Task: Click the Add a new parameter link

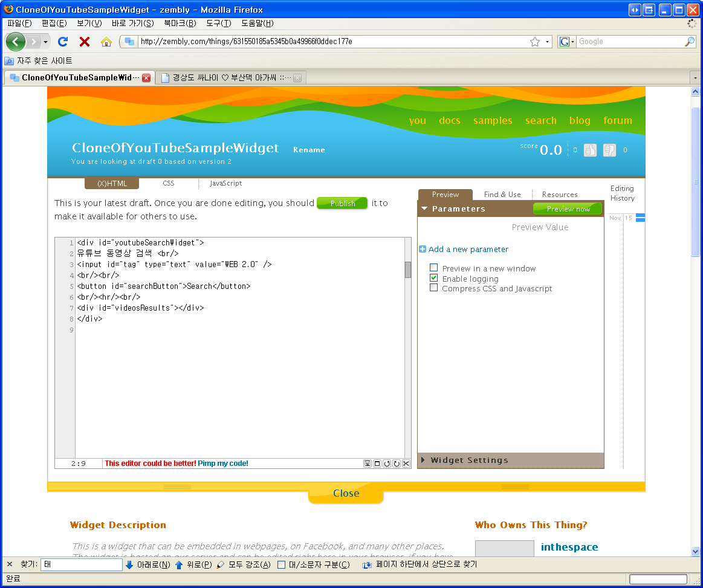Action: tap(468, 249)
